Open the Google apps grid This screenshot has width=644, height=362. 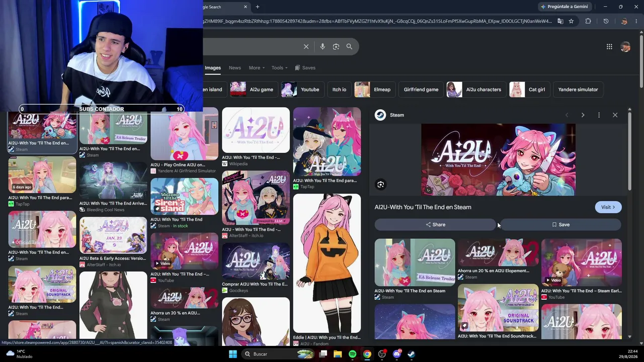click(609, 47)
